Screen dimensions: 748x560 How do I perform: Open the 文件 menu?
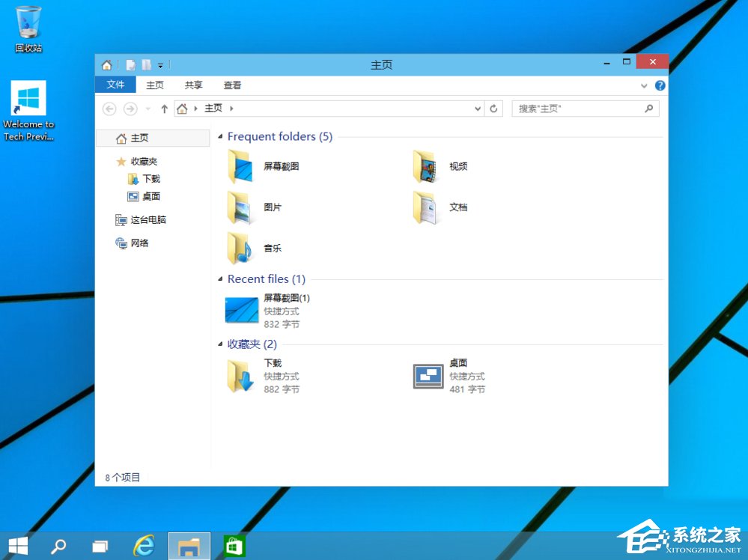pos(115,85)
